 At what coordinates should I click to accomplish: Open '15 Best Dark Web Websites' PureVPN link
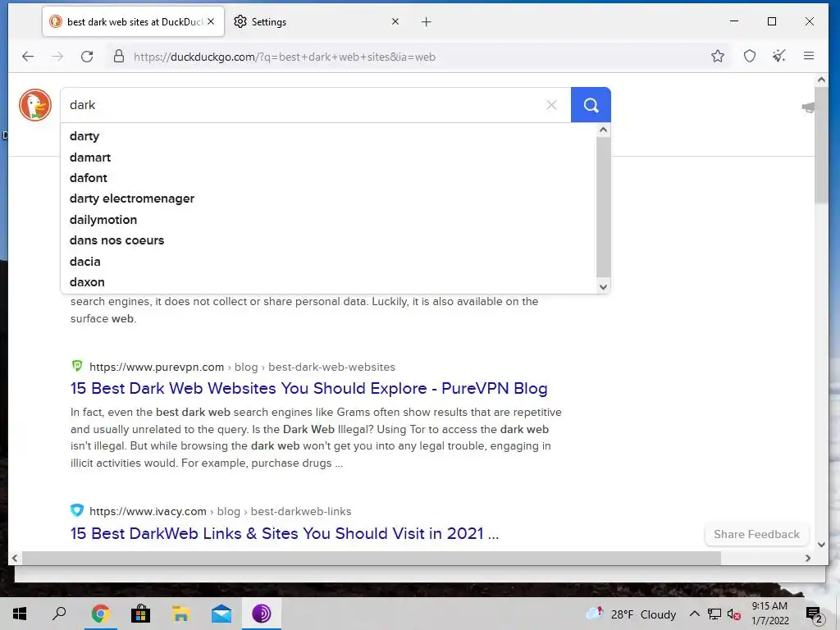309,388
